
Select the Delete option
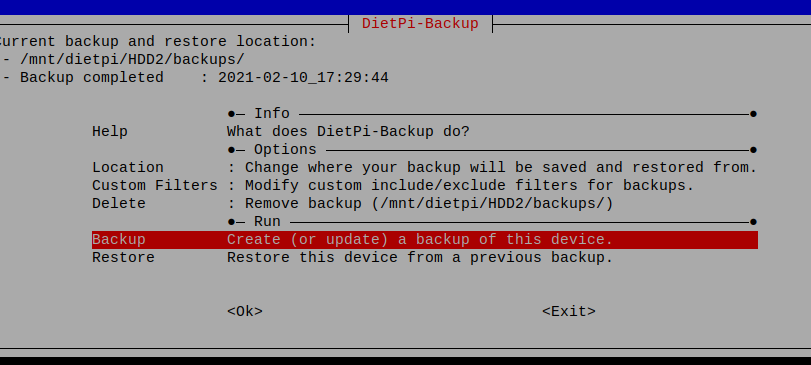[x=119, y=203]
